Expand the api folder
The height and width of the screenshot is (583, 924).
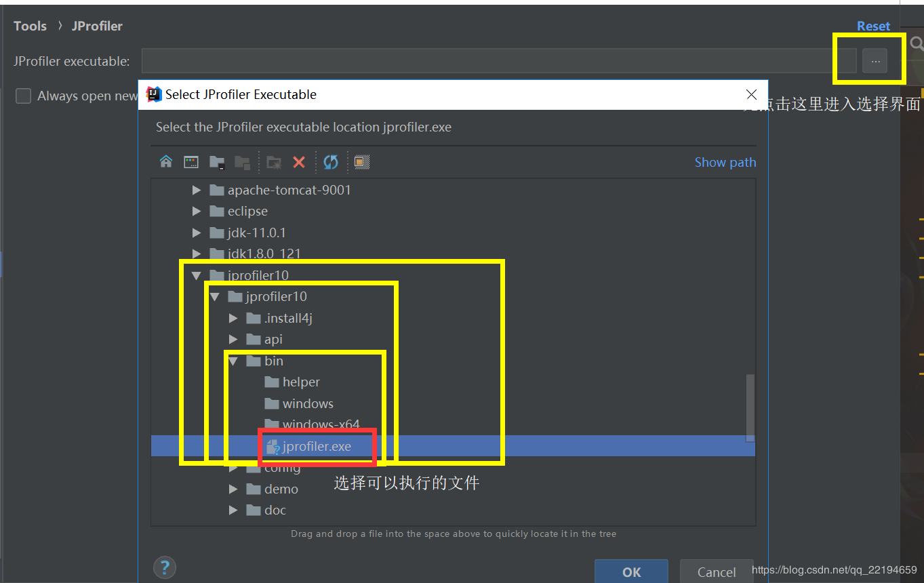coord(233,340)
